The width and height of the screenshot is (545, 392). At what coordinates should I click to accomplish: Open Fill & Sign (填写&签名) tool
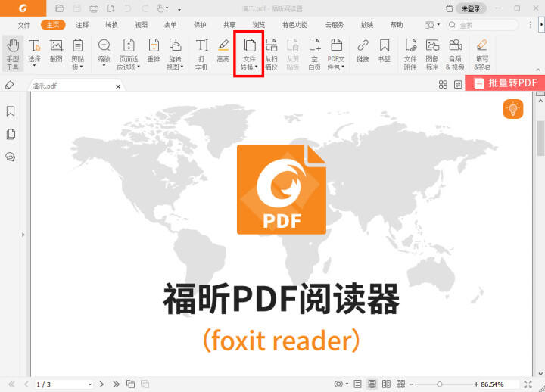(x=482, y=54)
